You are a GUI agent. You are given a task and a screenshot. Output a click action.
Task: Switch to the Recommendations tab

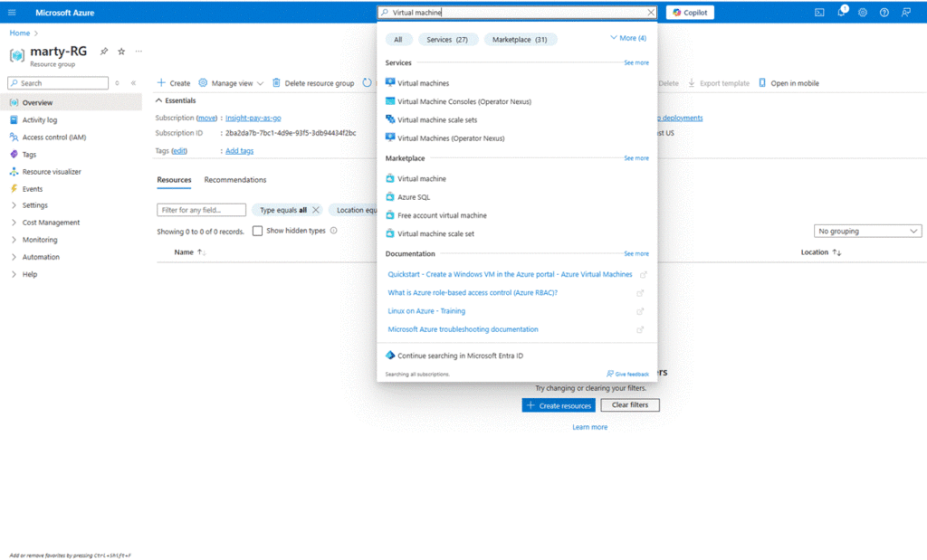coord(235,180)
